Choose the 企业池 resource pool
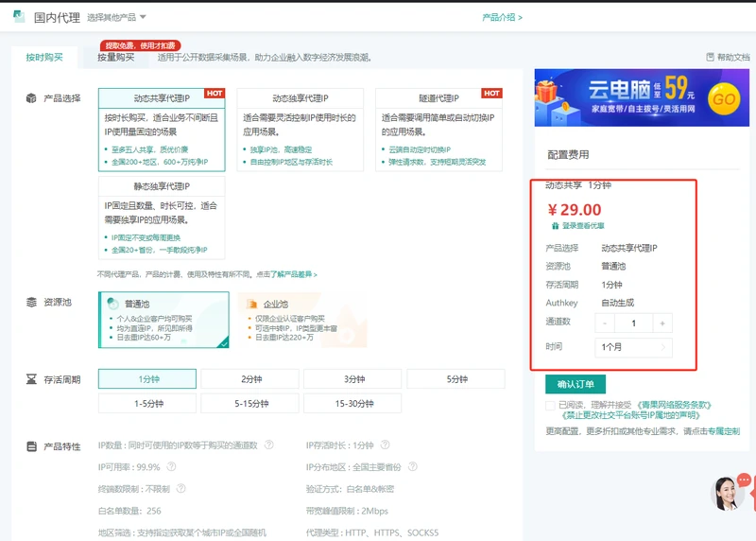 (302, 320)
